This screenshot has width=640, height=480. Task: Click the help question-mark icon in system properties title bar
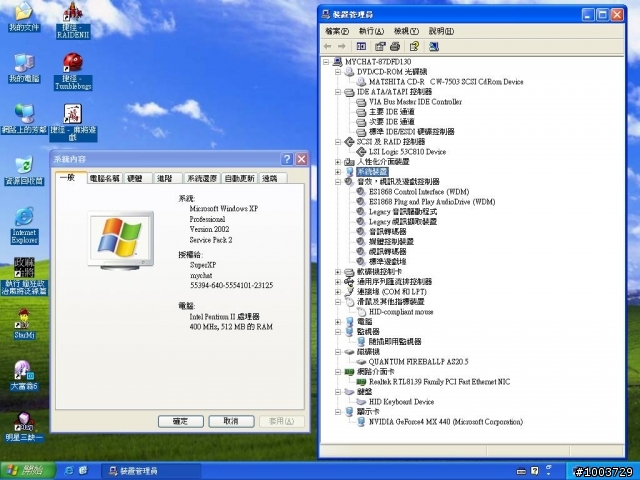(x=287, y=159)
